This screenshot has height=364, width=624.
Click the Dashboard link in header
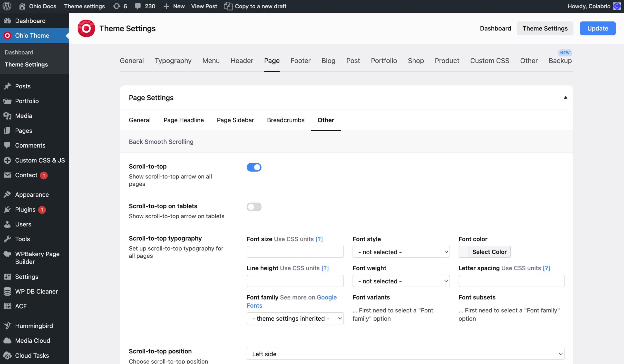pos(495,28)
